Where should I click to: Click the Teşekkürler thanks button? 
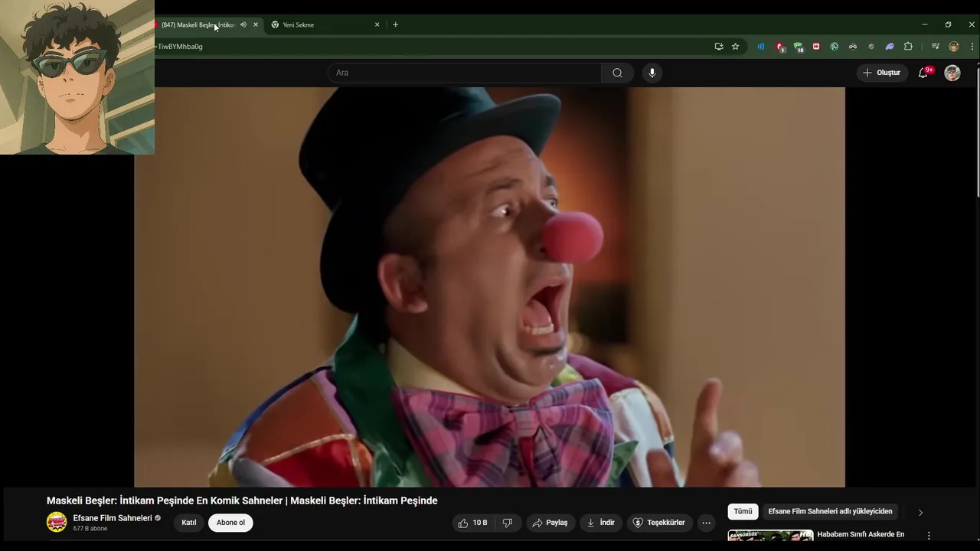658,523
